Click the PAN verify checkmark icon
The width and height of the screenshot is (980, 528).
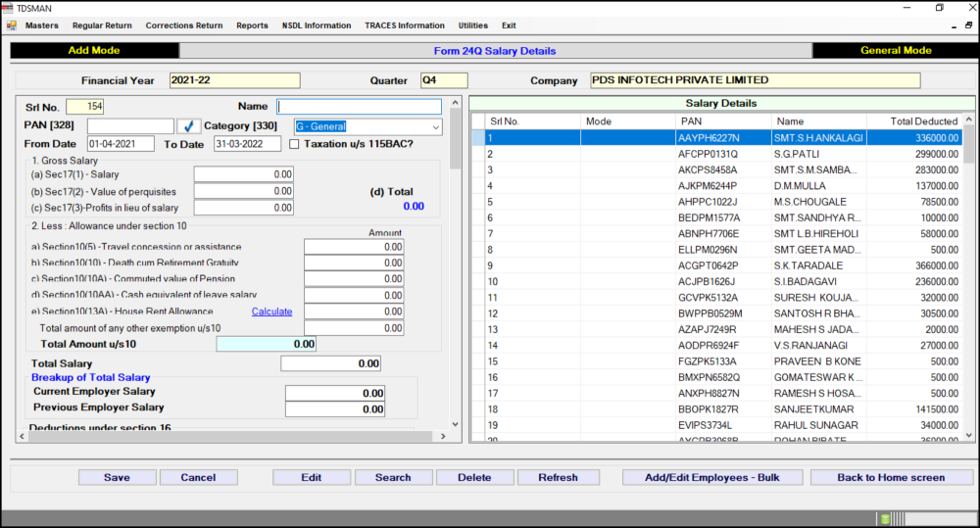click(190, 126)
